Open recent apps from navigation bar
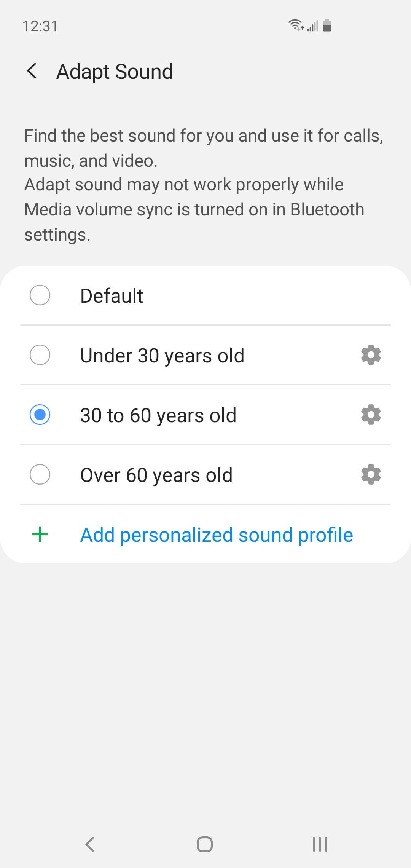411x868 pixels. (320, 844)
